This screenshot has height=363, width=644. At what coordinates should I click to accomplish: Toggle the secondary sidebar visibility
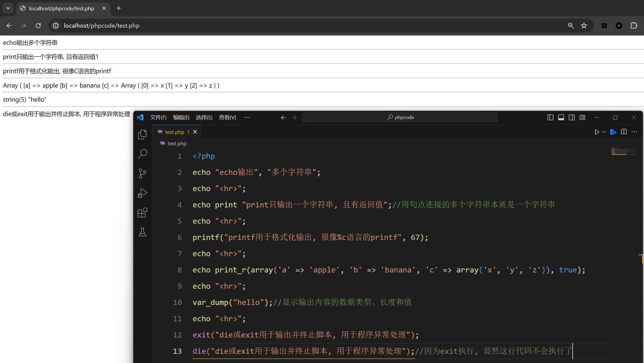[572, 117]
